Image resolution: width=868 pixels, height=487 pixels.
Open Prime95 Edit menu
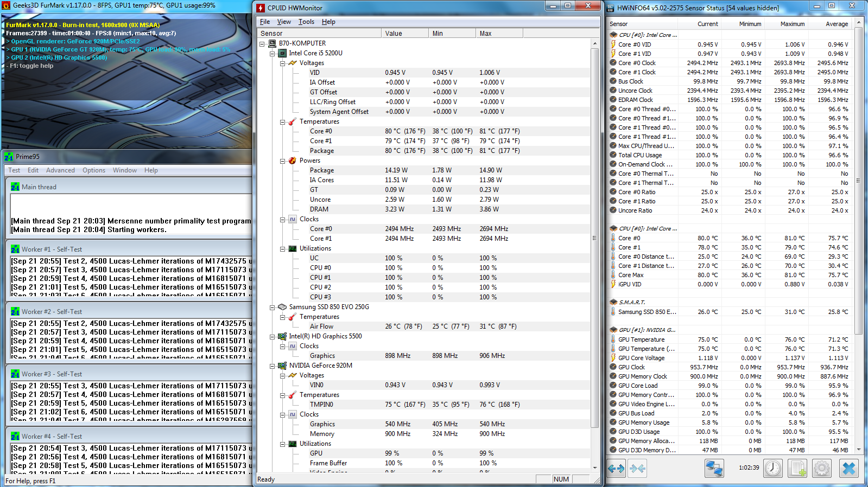(x=33, y=170)
